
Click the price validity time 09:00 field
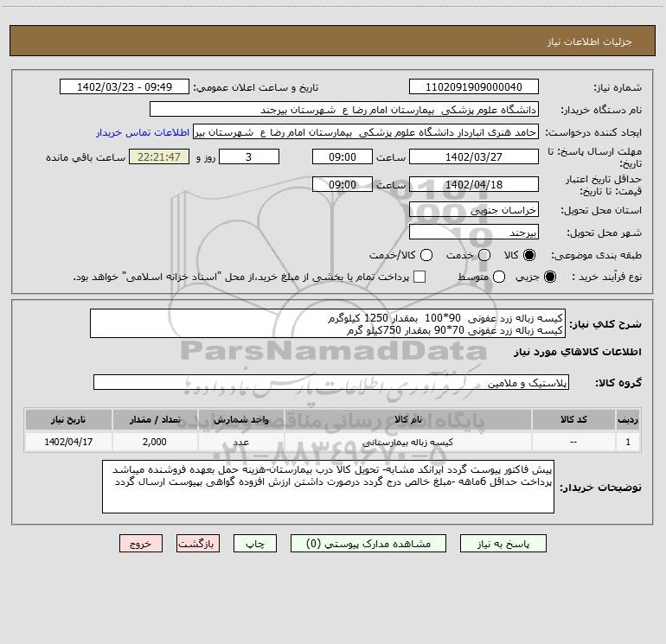[343, 184]
